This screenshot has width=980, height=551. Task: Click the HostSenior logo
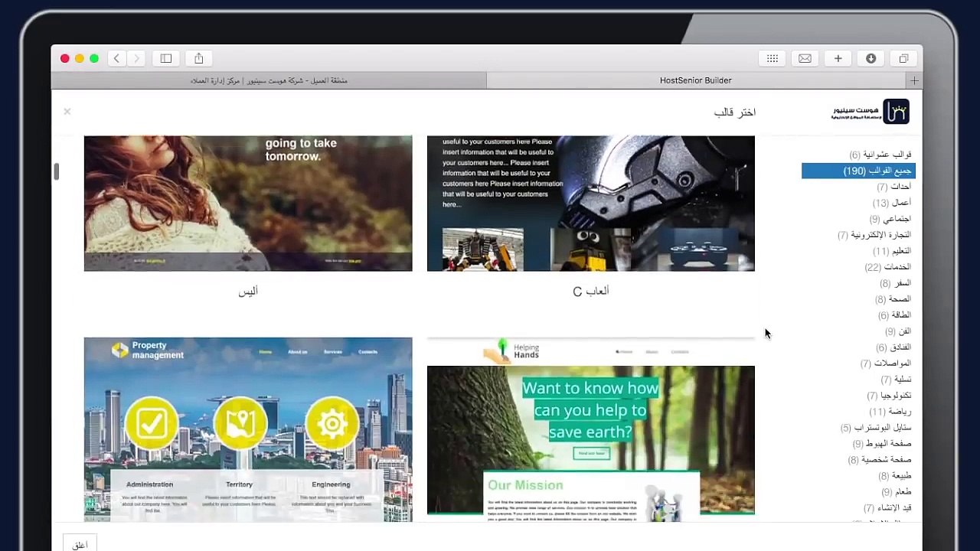click(x=871, y=112)
